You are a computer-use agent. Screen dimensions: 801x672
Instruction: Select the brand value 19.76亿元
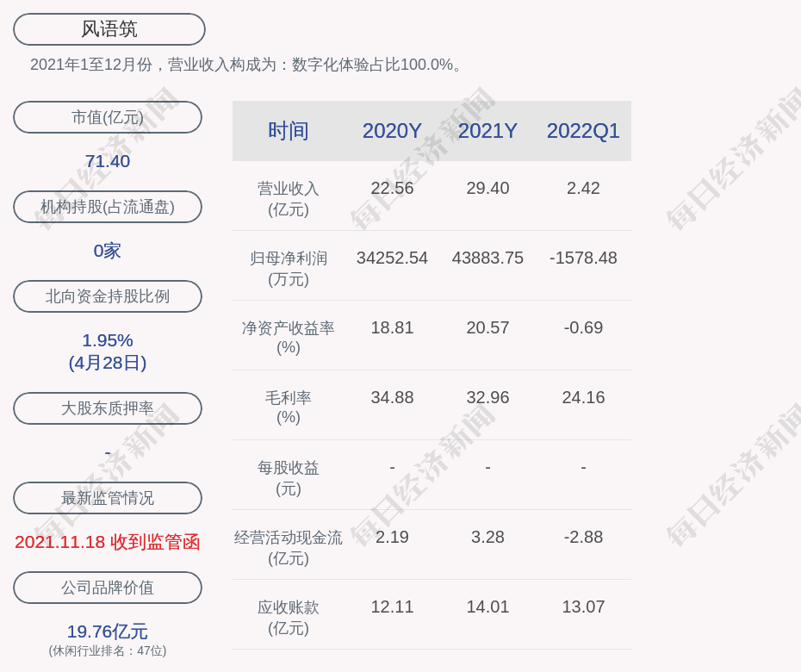pyautogui.click(x=108, y=632)
